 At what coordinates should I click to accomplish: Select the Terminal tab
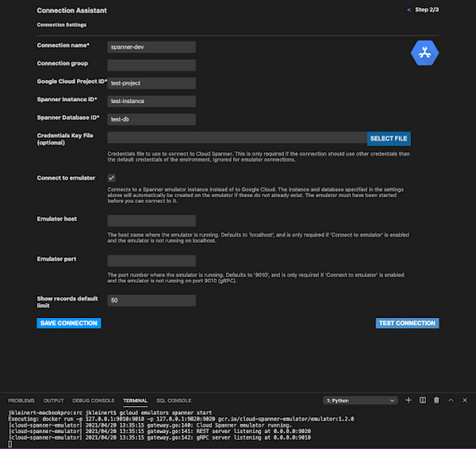(x=135, y=401)
